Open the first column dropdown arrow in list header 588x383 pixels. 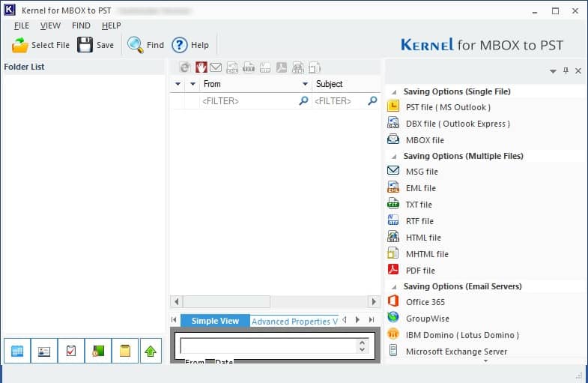[178, 84]
